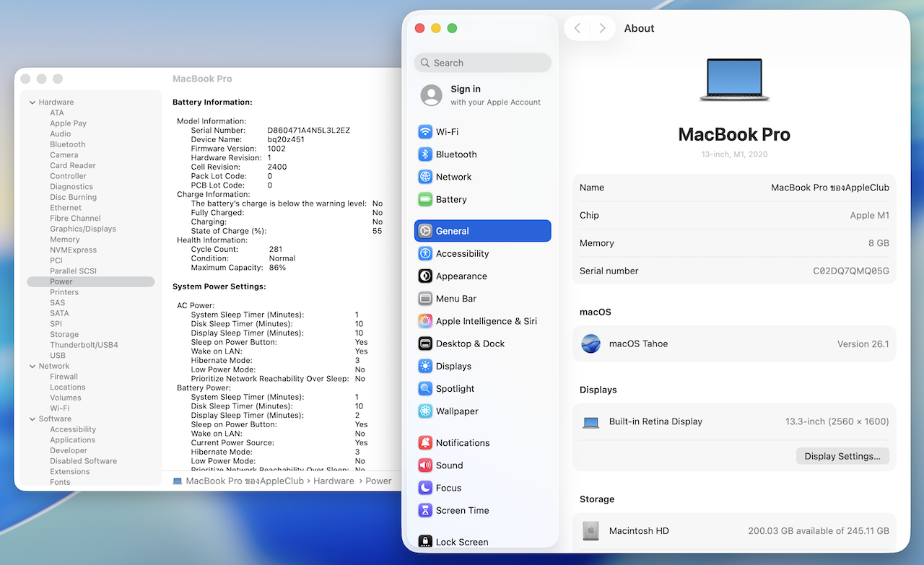
Task: Select Thunderbolt/USB4 in hardware list
Action: [84, 345]
